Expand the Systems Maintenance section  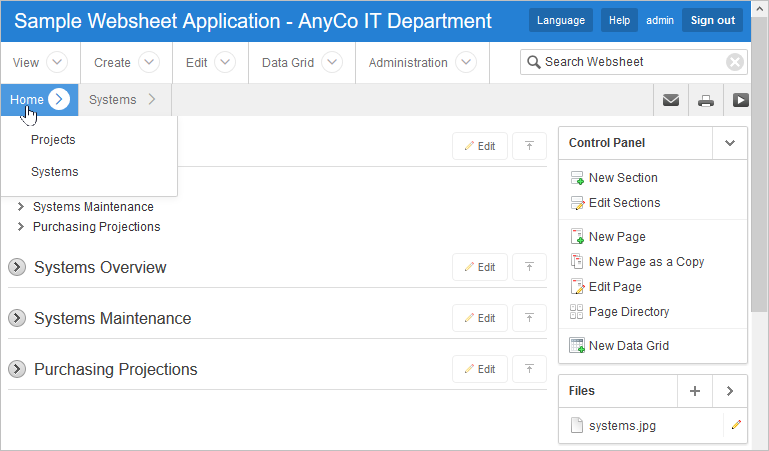pyautogui.click(x=17, y=318)
